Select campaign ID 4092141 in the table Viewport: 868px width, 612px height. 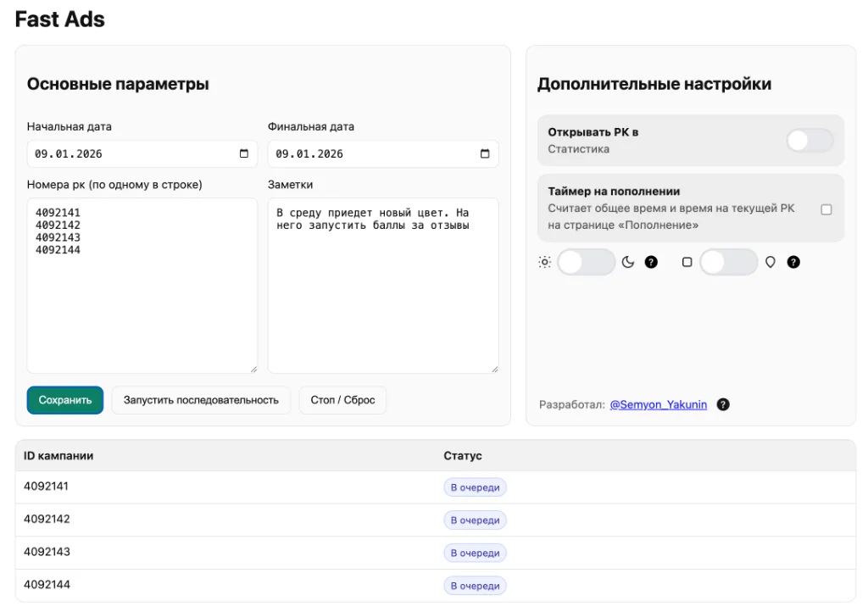[x=46, y=487]
